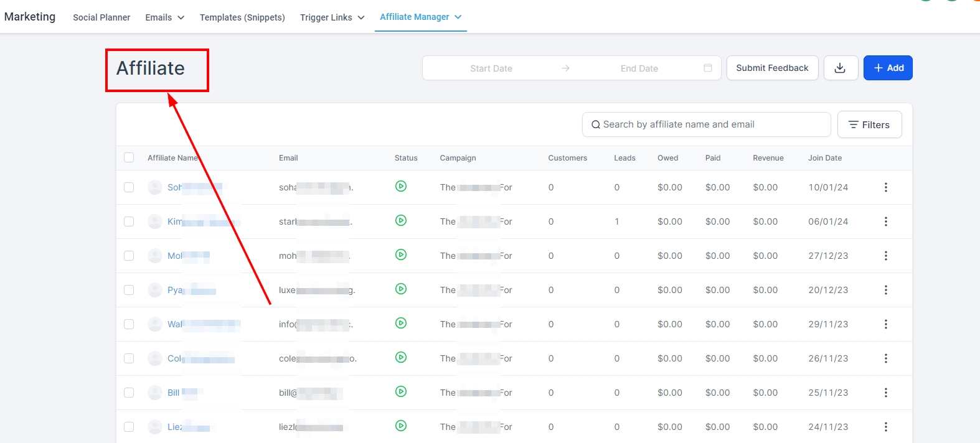980x443 pixels.
Task: Open the three-dot menu for the 10/01/24 row
Action: click(885, 187)
